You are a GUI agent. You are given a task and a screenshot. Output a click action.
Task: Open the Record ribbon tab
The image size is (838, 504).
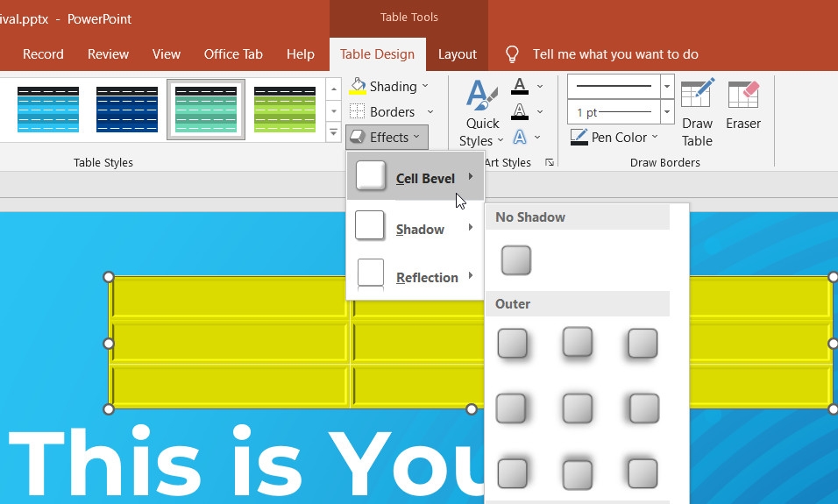(43, 54)
